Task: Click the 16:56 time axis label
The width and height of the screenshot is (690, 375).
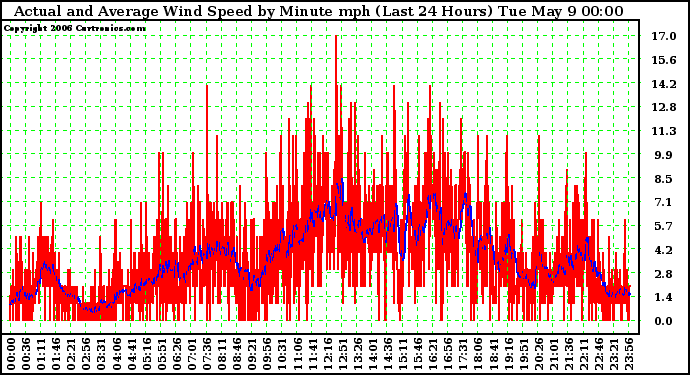Action: point(447,354)
